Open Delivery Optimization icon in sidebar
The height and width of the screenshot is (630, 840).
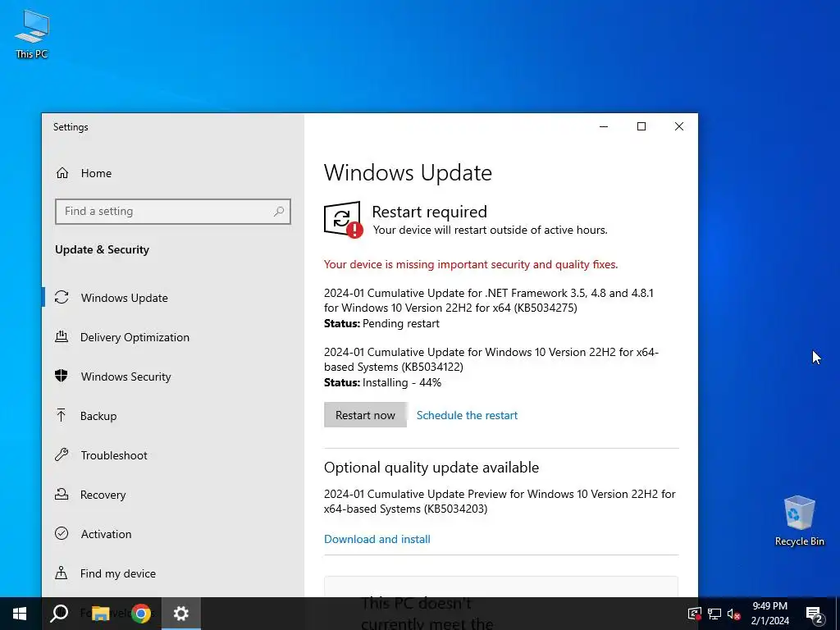(62, 337)
